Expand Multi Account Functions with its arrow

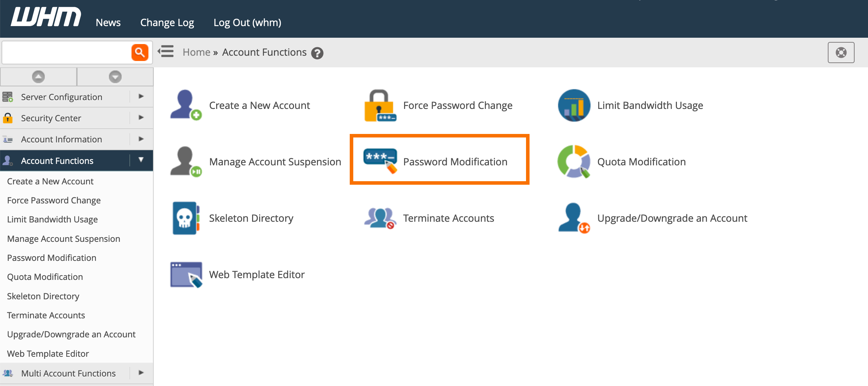point(141,373)
